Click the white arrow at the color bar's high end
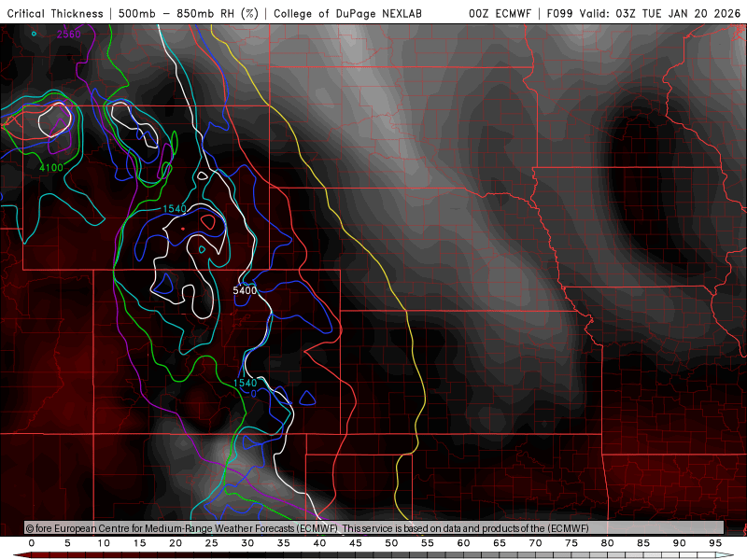 click(725, 555)
